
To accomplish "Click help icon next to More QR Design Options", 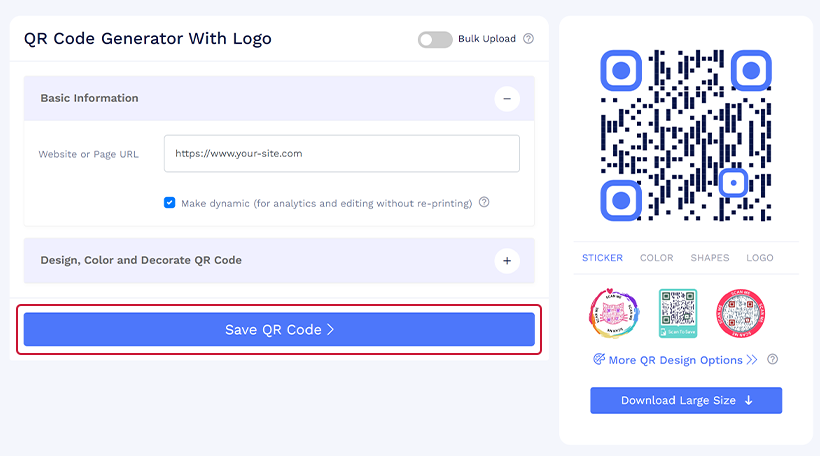I will click(772, 359).
